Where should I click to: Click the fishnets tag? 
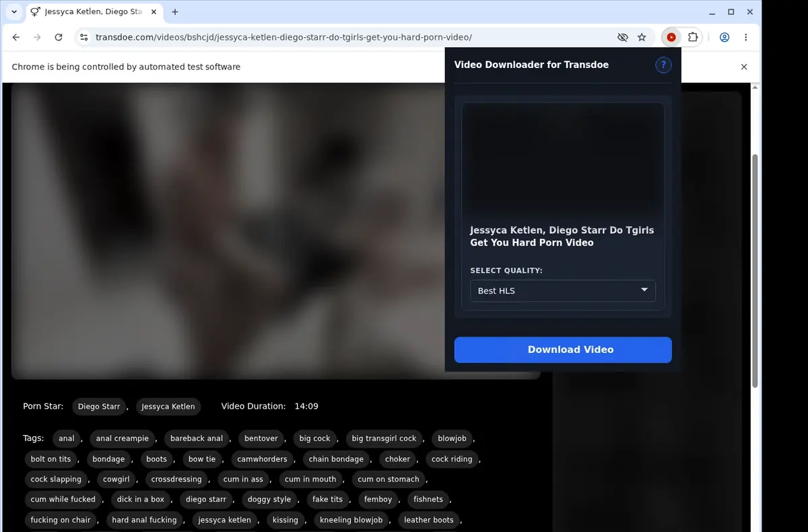click(428, 500)
